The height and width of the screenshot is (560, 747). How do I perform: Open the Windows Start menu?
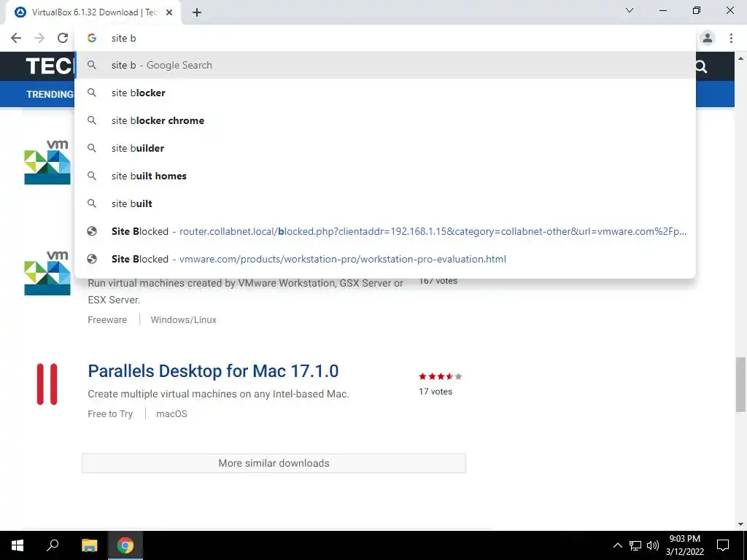click(x=18, y=545)
